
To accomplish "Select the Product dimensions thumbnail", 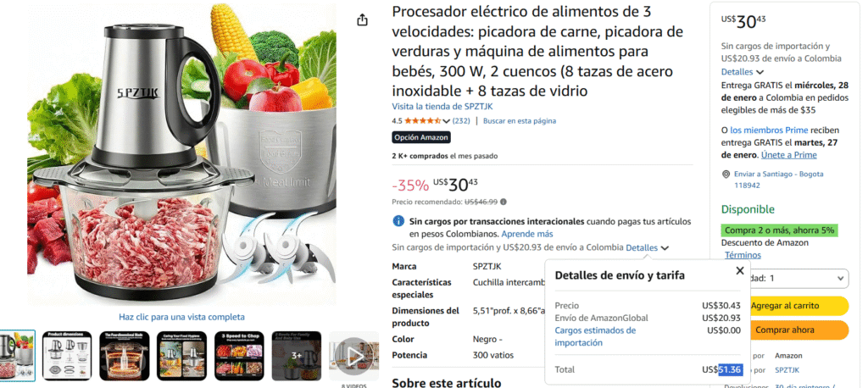I will pos(67,356).
